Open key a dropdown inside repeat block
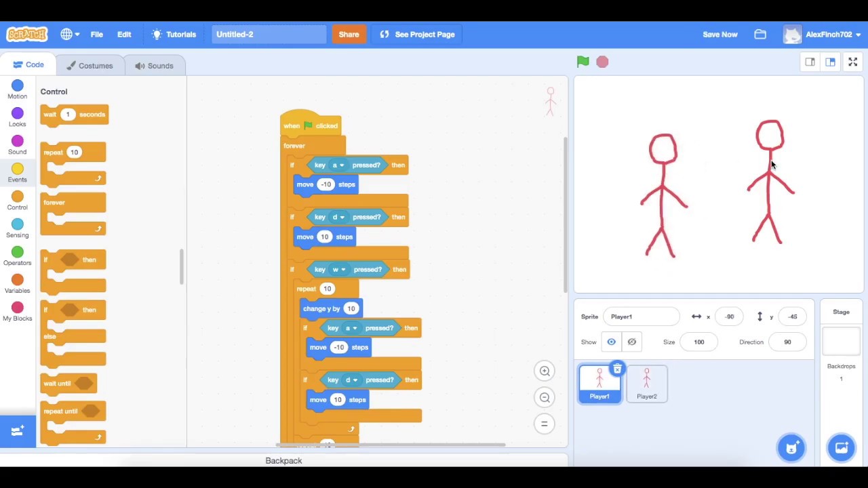The image size is (868, 488). 351,329
